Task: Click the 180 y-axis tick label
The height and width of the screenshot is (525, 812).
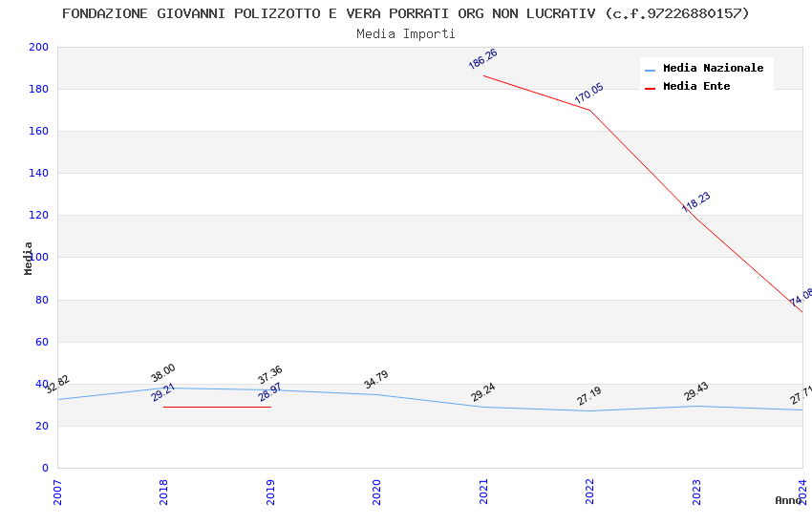Action: [x=39, y=89]
